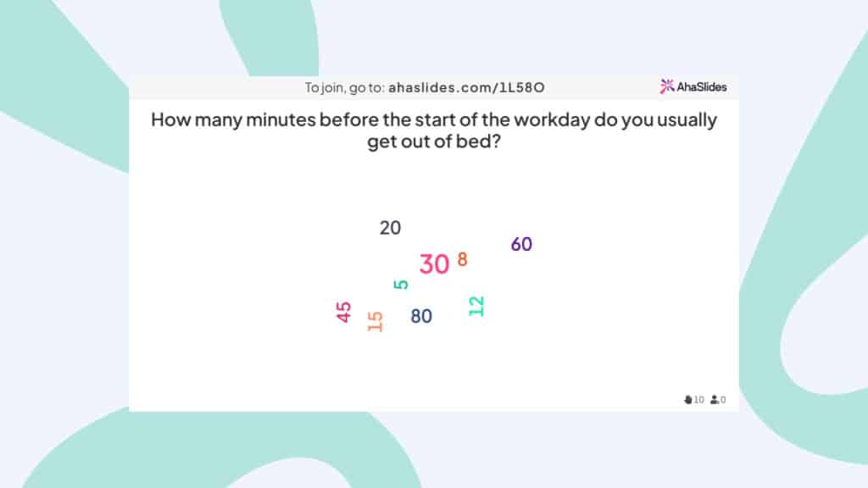This screenshot has height=488, width=868.
Task: Click the gray join info header bar
Action: point(434,87)
